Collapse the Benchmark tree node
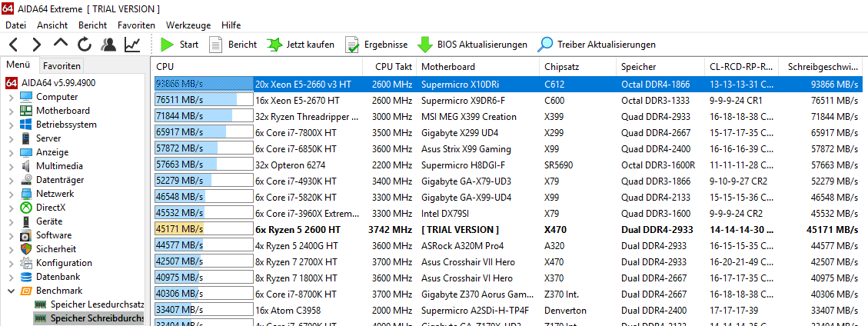 click(11, 291)
